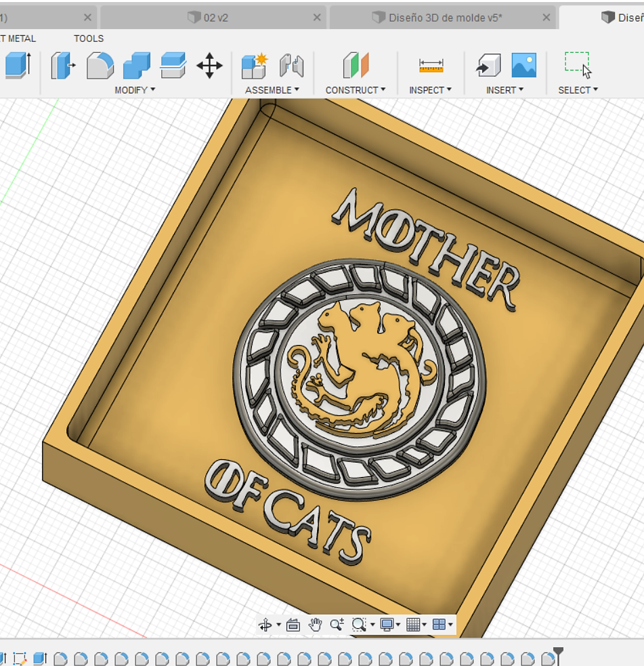Switch to the 02 v2 document tab

pos(213,18)
